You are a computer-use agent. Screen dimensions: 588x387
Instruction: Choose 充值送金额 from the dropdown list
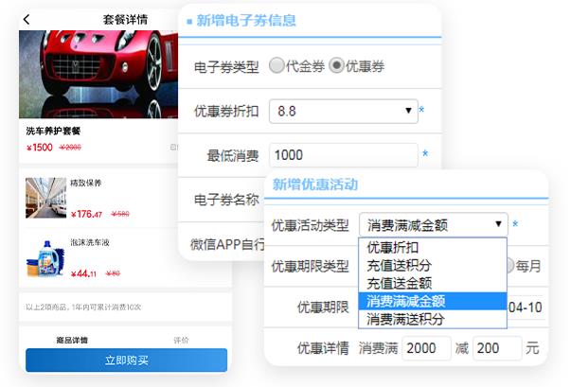(x=433, y=283)
